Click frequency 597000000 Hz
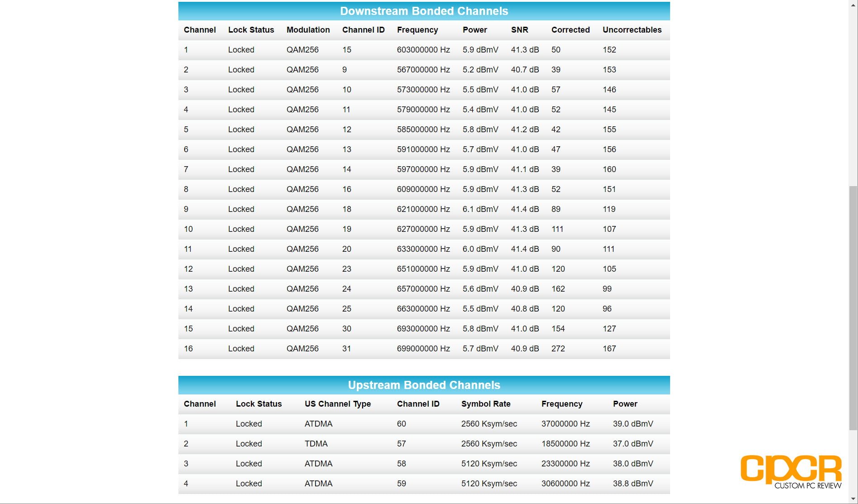Screen dimensions: 858x504 pos(423,169)
